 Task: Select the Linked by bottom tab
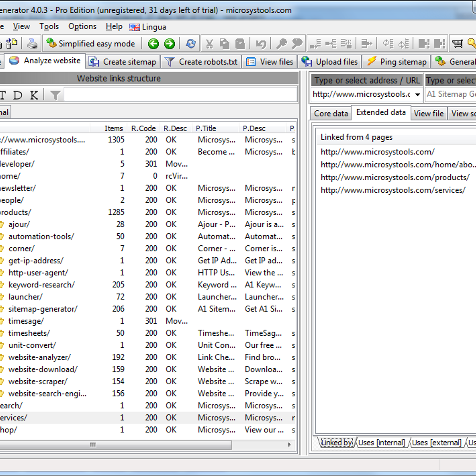click(x=337, y=443)
